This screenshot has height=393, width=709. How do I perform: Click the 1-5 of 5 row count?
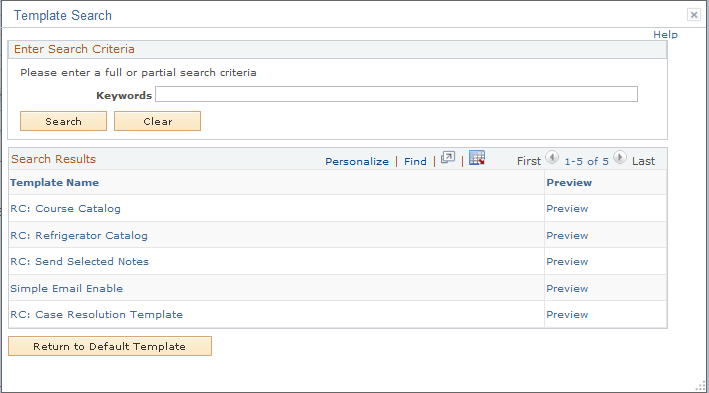coord(586,161)
